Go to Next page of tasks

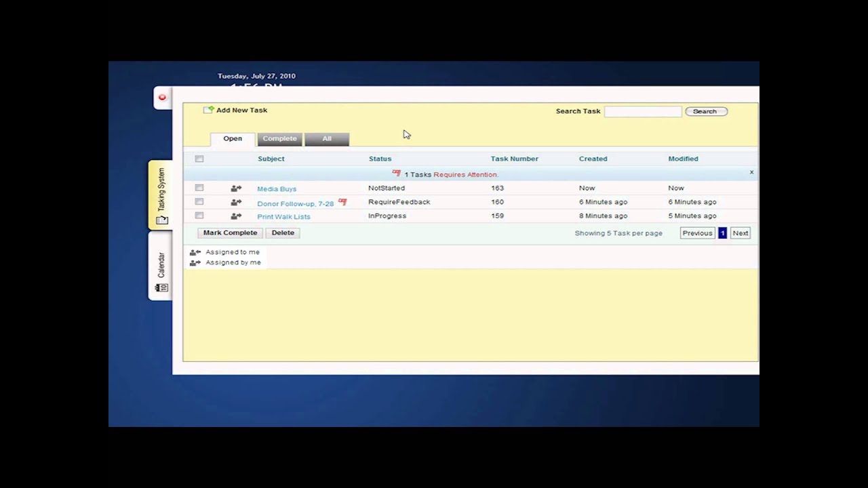tap(741, 233)
